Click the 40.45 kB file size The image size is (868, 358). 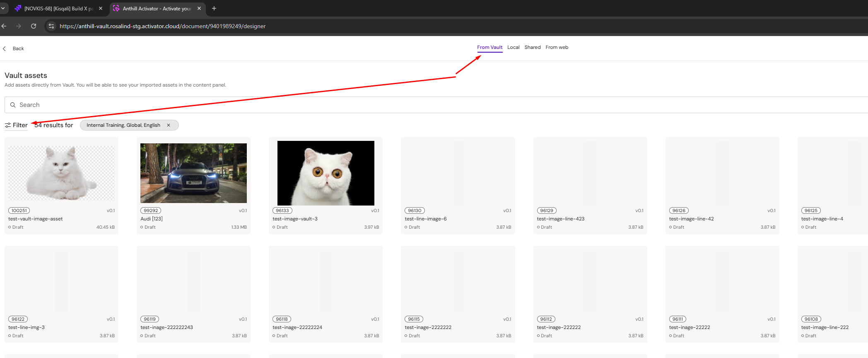[106, 227]
